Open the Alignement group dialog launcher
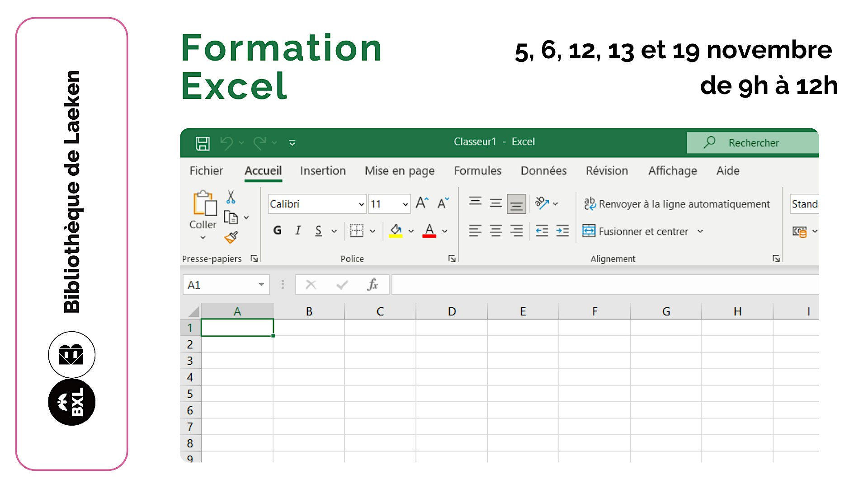The width and height of the screenshot is (868, 488). pos(776,258)
